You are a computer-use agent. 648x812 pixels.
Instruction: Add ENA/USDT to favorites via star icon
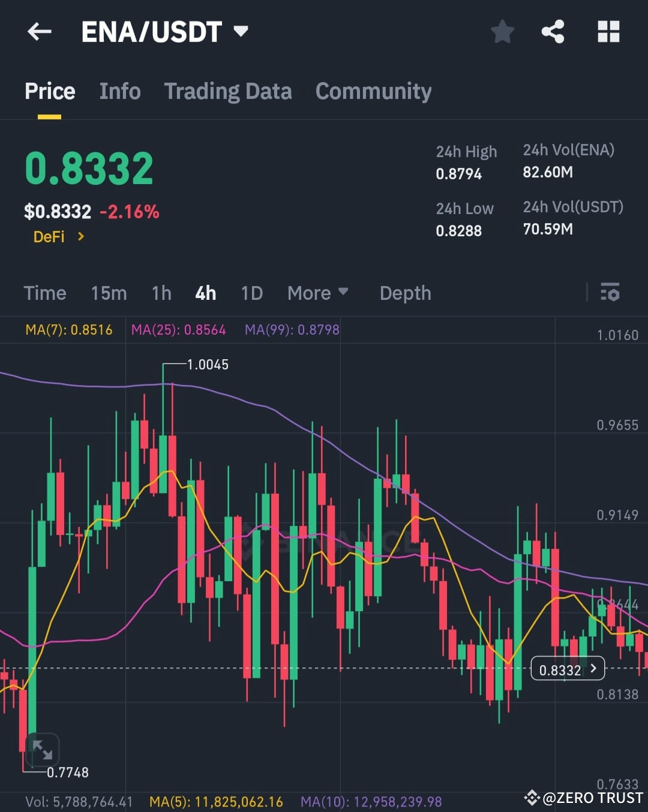click(x=502, y=32)
